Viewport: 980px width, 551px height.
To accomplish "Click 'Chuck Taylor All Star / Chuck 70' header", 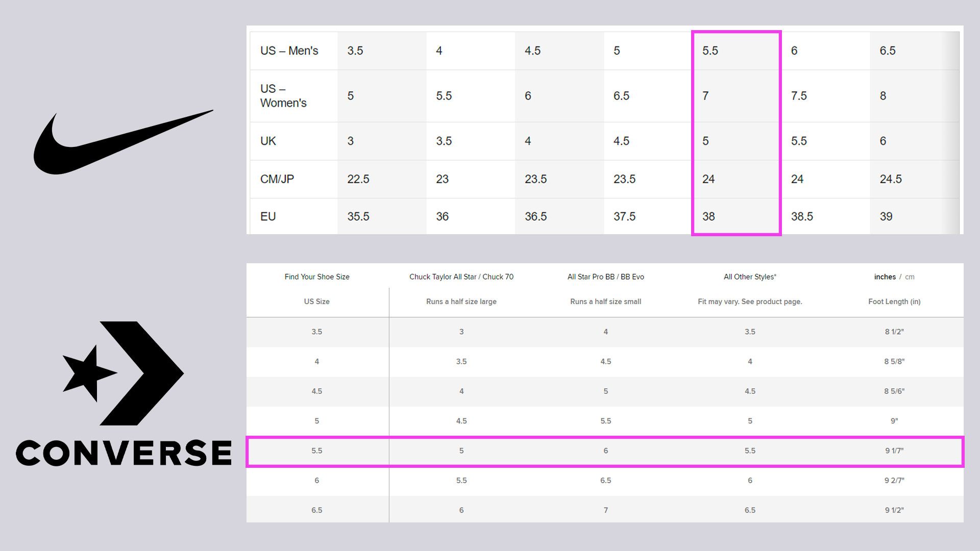I will [x=461, y=277].
